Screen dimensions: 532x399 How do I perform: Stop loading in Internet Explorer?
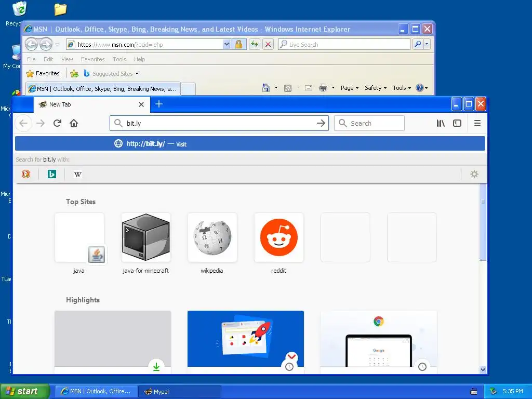(268, 45)
